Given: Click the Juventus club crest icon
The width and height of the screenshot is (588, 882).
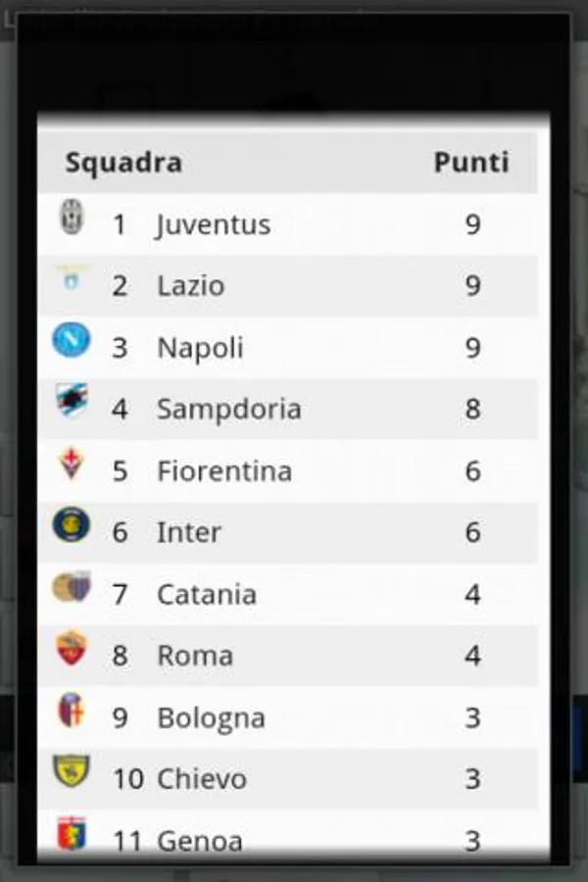Looking at the screenshot, I should coord(72,218).
